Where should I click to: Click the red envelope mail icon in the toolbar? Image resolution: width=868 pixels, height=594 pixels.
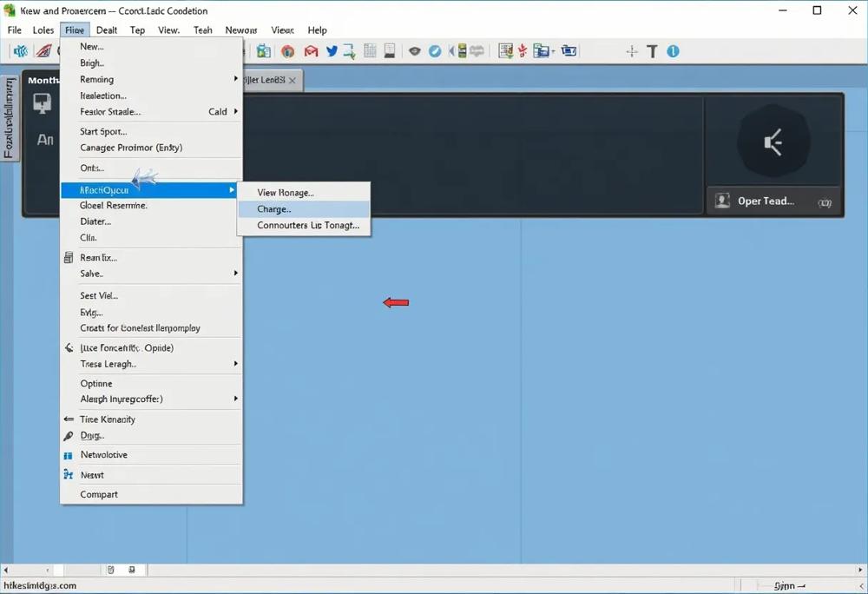coord(311,51)
